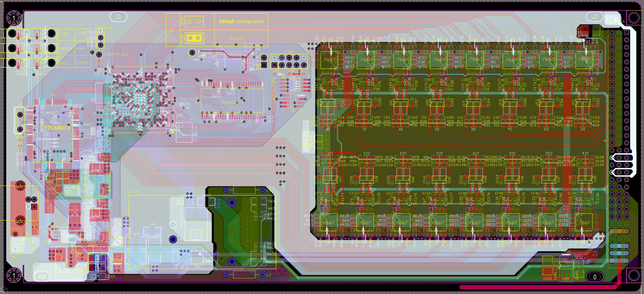The height and width of the screenshot is (294, 644).
Task: Click the +15V LED legend label
Action: pos(81,33)
